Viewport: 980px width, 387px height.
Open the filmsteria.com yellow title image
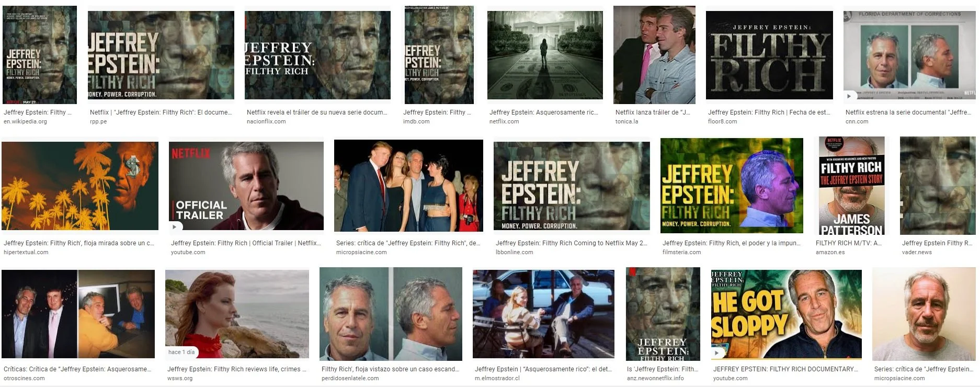(x=732, y=186)
